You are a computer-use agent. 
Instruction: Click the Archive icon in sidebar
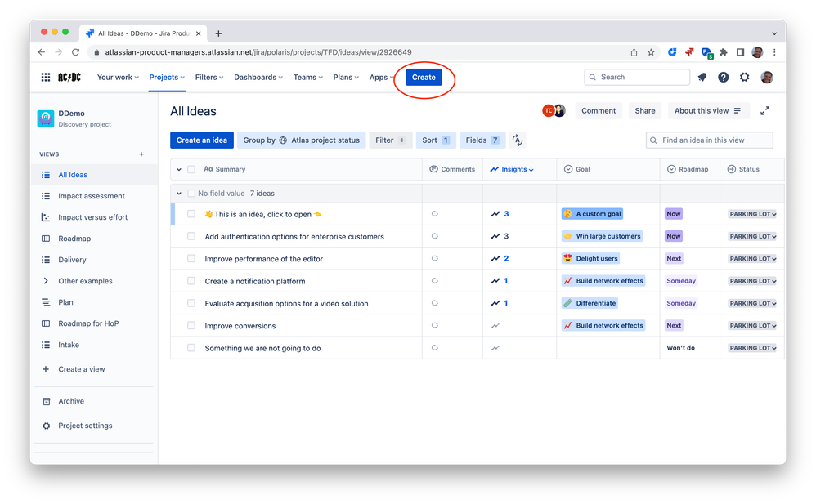(47, 401)
